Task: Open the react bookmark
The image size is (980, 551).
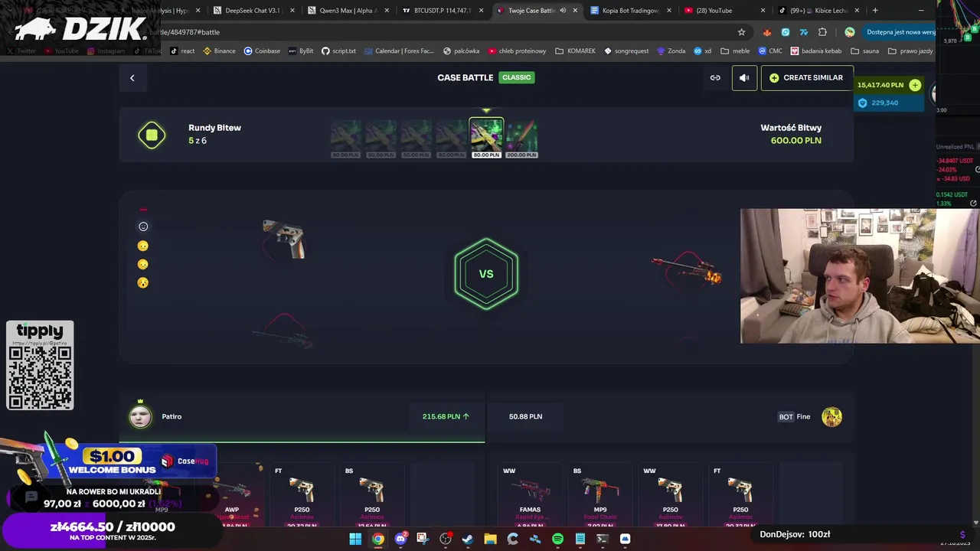Action: coord(182,51)
